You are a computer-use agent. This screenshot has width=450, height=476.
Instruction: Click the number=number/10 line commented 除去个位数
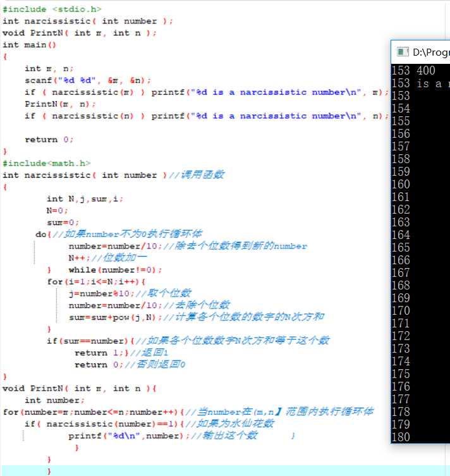(188, 246)
